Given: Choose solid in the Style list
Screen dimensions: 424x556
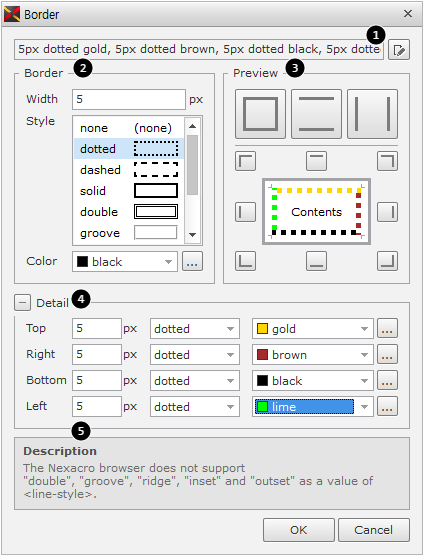Looking at the screenshot, I should click(129, 191).
